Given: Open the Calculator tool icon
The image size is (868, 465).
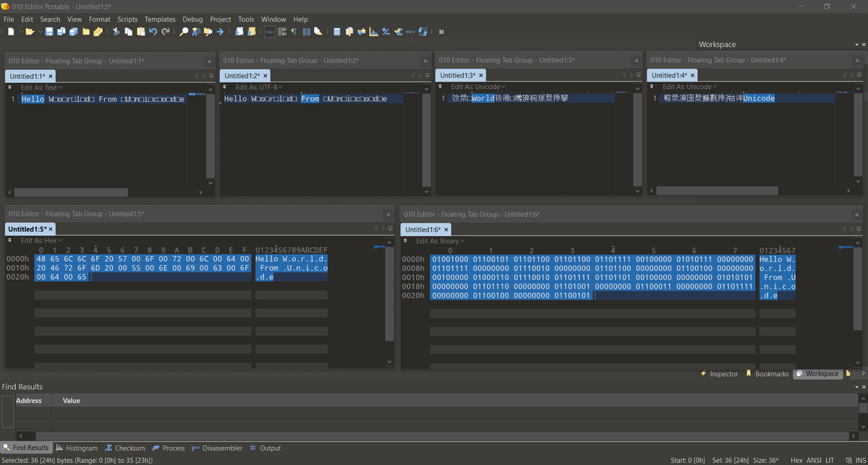Looking at the screenshot, I should [x=337, y=32].
